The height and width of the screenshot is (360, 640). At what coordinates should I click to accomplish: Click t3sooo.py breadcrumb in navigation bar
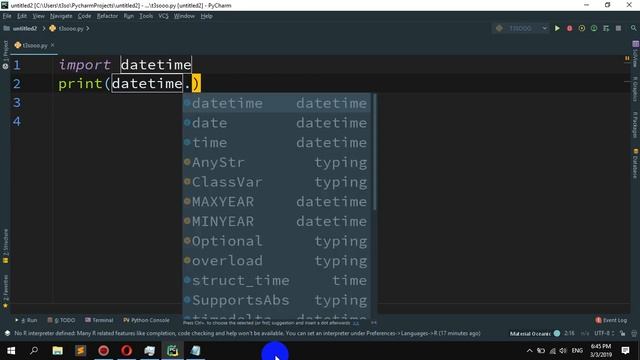click(x=67, y=28)
